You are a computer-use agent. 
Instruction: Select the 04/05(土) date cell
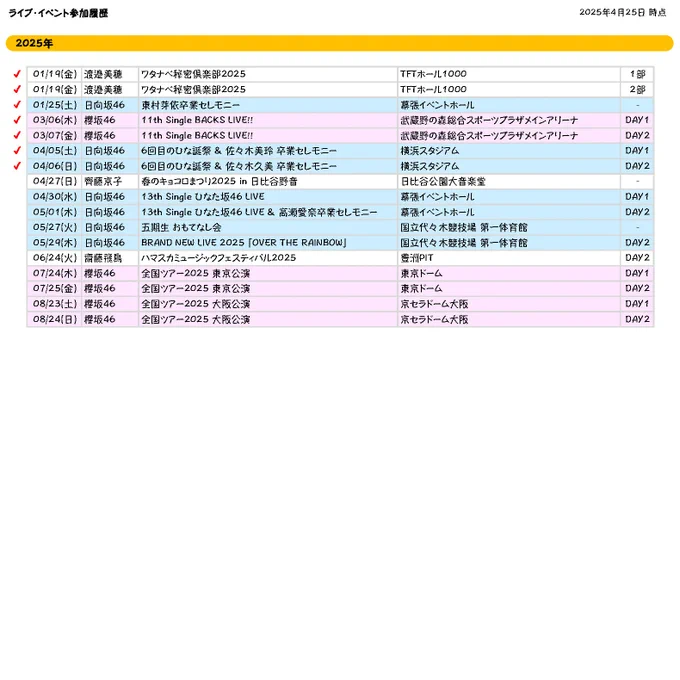[x=55, y=151]
